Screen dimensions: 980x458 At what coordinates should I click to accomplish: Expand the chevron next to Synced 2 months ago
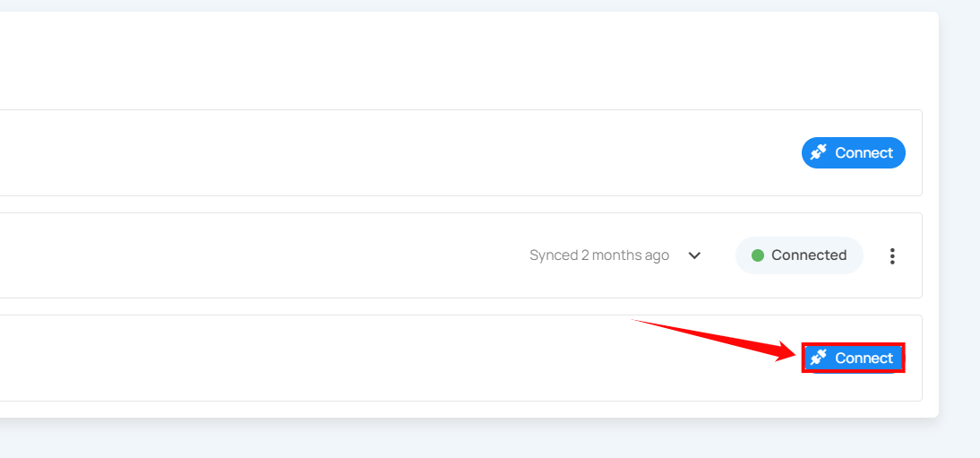click(694, 255)
